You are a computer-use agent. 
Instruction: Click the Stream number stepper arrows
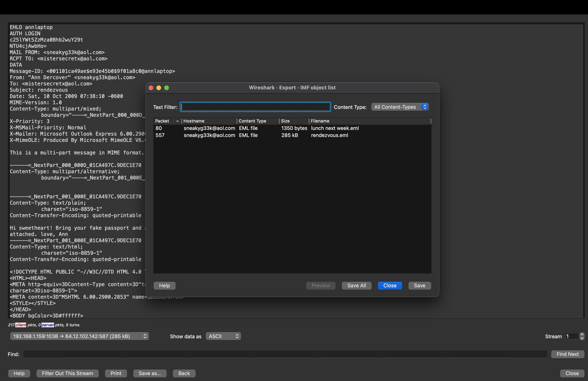tap(582, 336)
